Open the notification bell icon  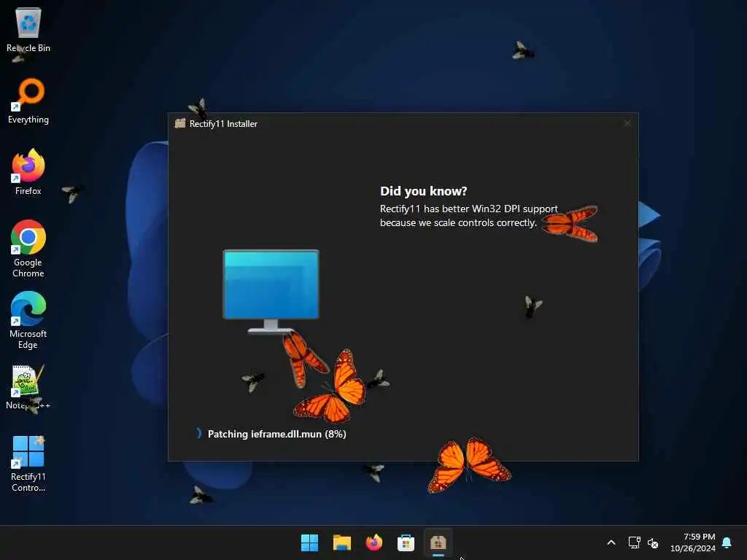tap(727, 542)
